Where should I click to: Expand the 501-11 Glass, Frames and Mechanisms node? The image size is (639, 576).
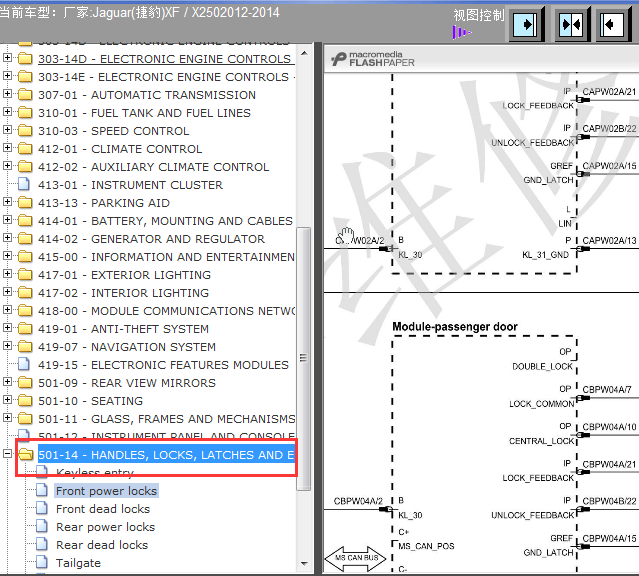pos(7,417)
